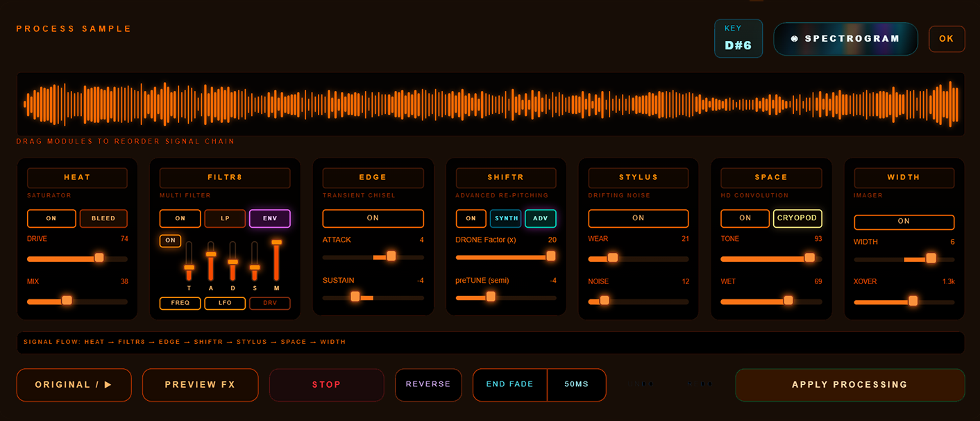Toggle WIDTH imager ON
Viewport: 980px width, 421px height.
coord(904,222)
